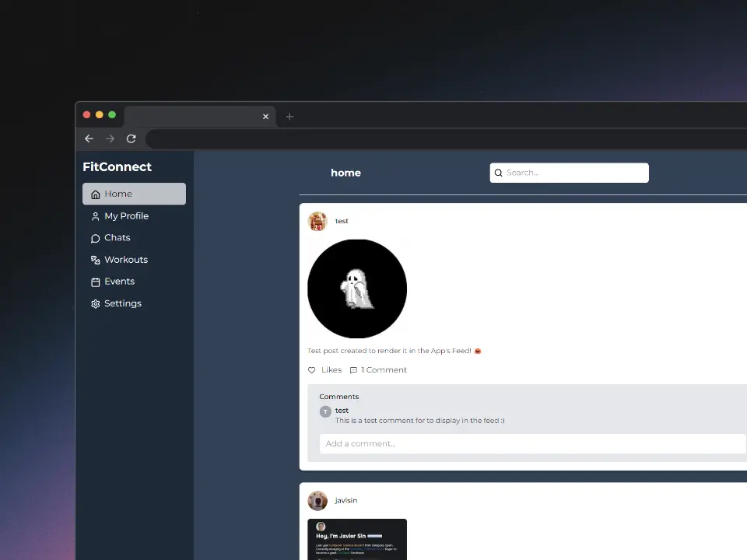This screenshot has width=747, height=560.
Task: Open Events using the calendar icon
Action: pos(95,281)
